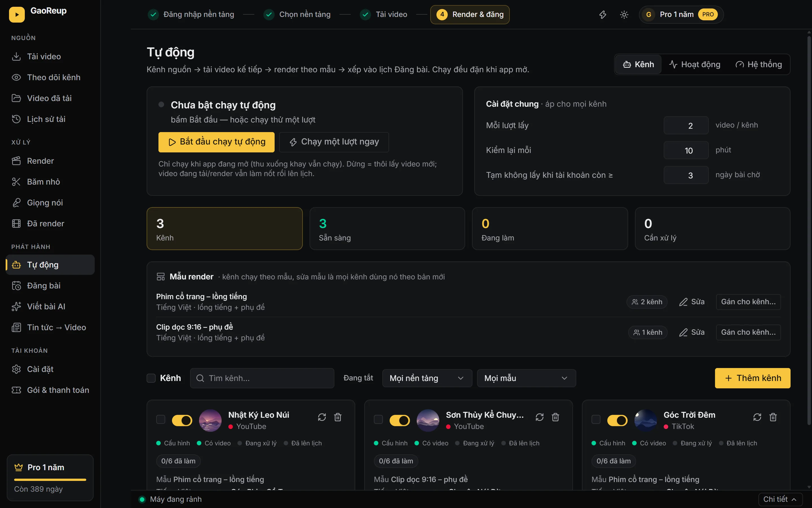Switch to the Hoạt động tab
This screenshot has height=508, width=812.
point(695,64)
